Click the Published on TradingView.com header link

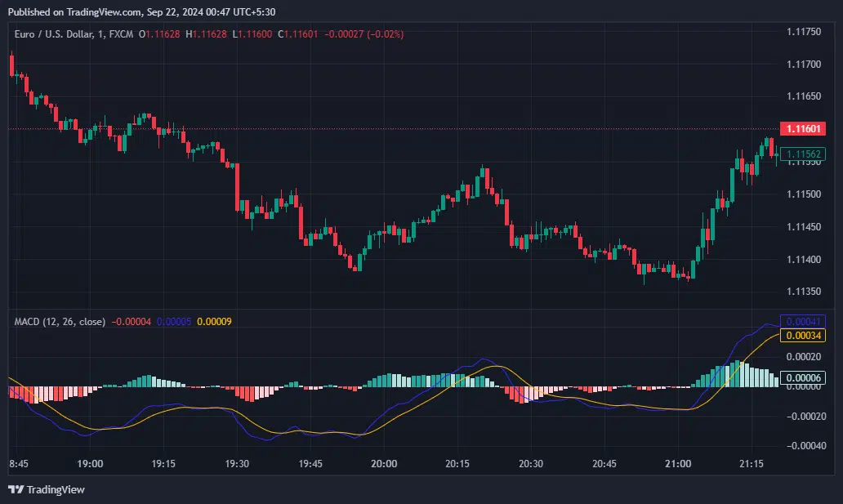(139, 11)
